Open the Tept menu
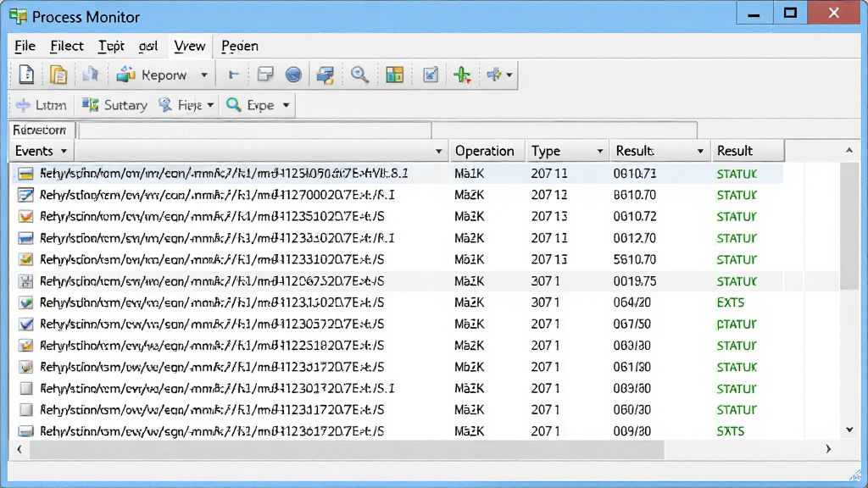Screen dimensions: 868x488 coord(111,46)
